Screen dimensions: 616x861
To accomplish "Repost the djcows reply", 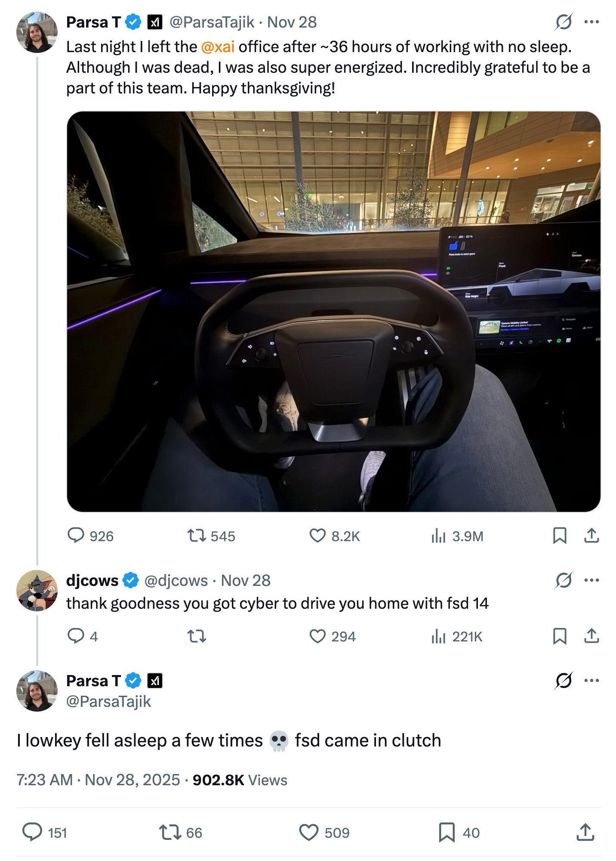I will 197,636.
